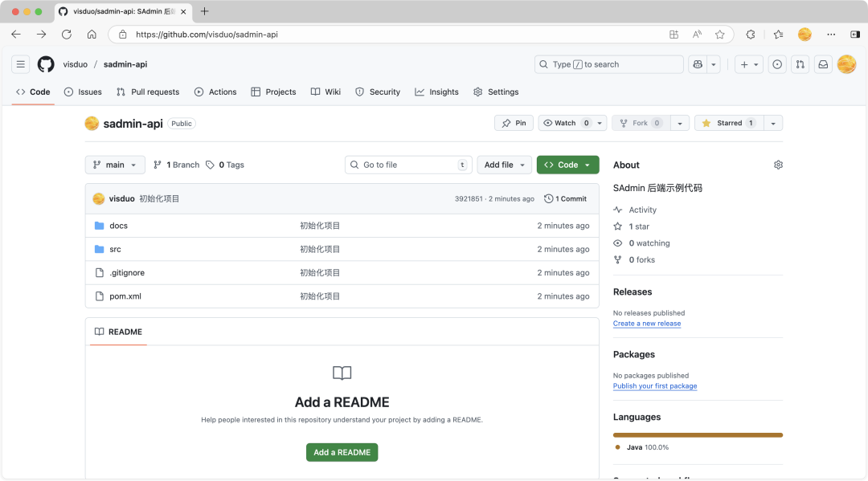Click the docs folder icon
Image resolution: width=868 pixels, height=481 pixels.
[x=99, y=226]
